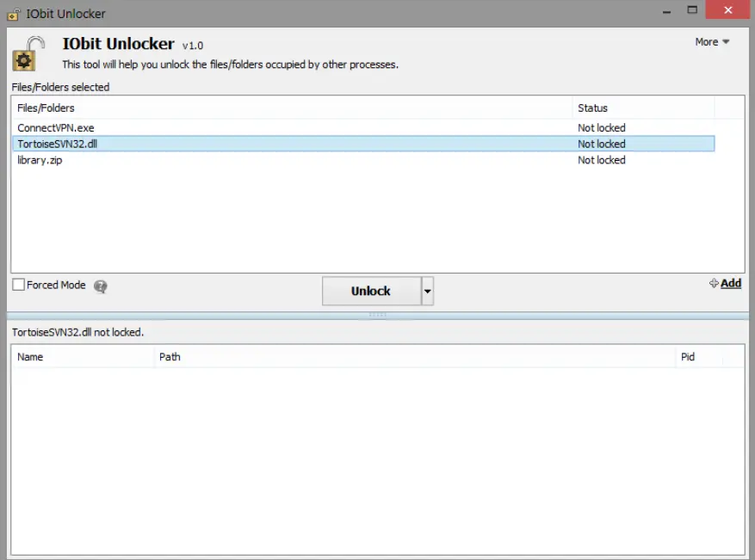Image resolution: width=755 pixels, height=560 pixels.
Task: Click the Path column header
Action: point(169,356)
